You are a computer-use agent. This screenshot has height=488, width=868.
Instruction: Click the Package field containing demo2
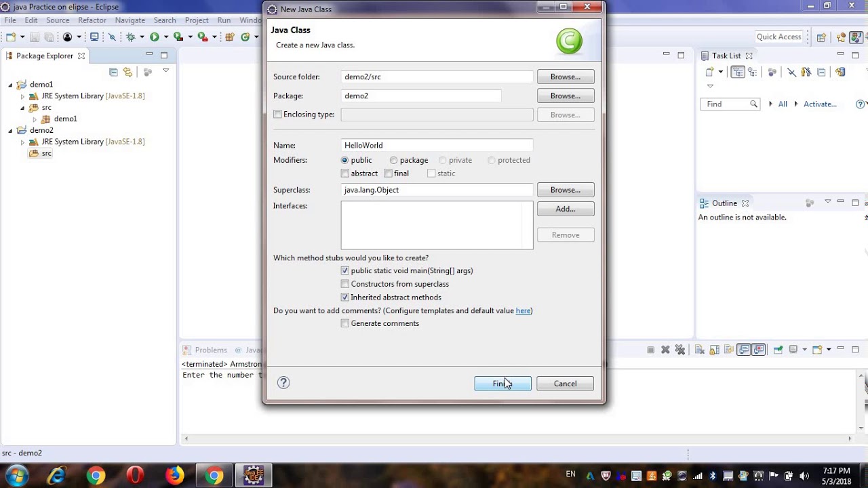pos(421,96)
